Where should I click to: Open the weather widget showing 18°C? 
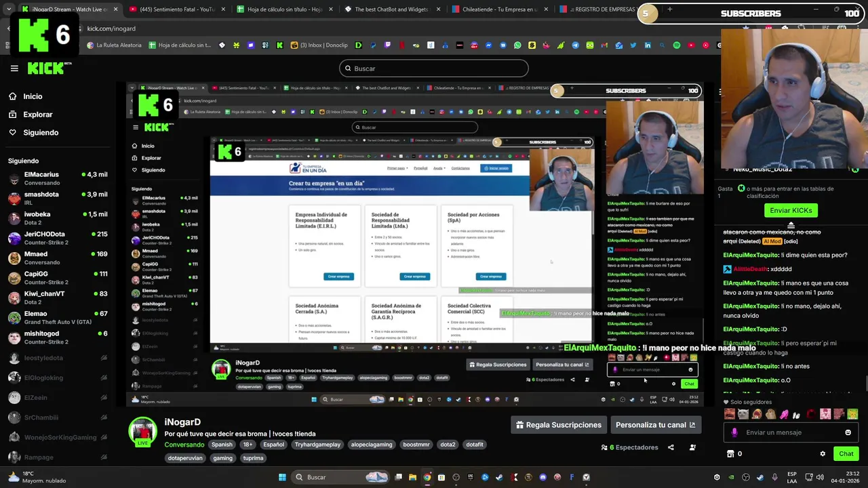pos(37,477)
